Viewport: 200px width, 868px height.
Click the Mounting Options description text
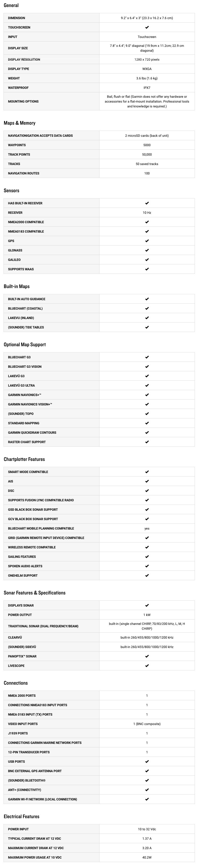pyautogui.click(x=147, y=101)
